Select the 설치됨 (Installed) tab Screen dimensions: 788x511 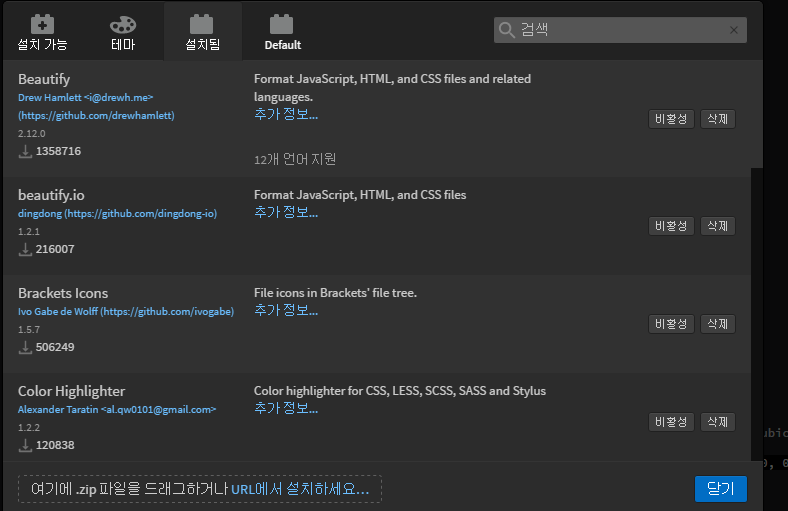[x=203, y=33]
